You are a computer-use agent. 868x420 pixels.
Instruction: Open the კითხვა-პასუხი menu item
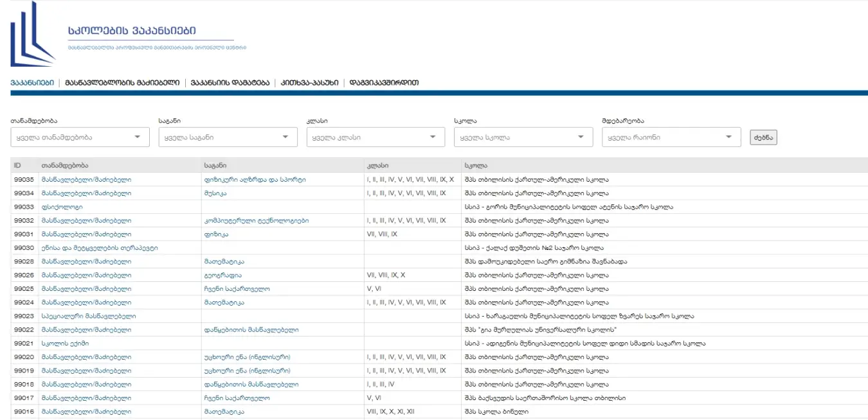pos(309,83)
